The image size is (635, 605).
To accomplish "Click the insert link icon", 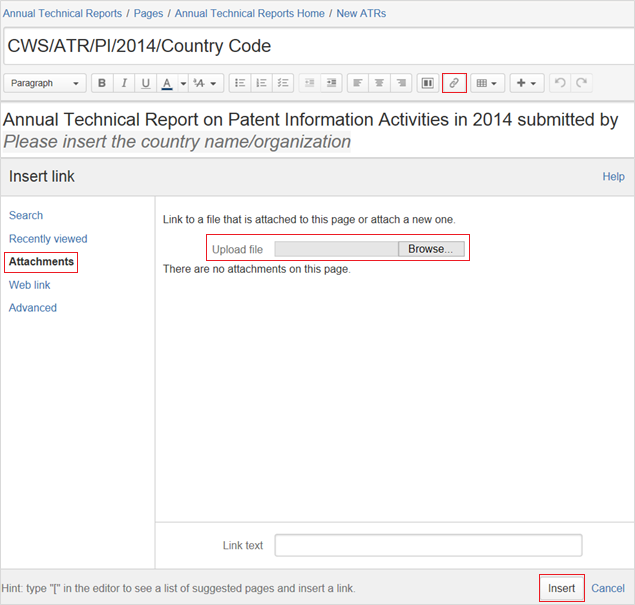I will coord(454,83).
